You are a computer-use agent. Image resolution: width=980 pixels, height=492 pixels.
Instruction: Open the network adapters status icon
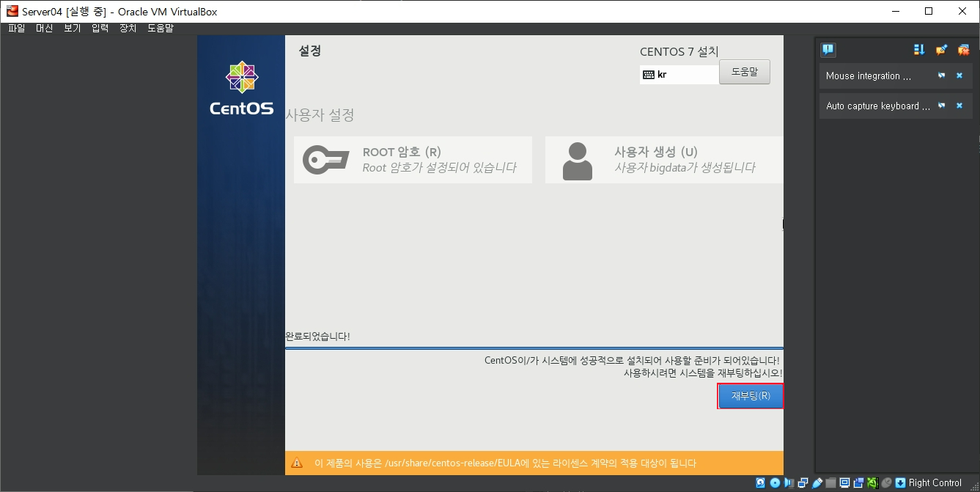(803, 482)
